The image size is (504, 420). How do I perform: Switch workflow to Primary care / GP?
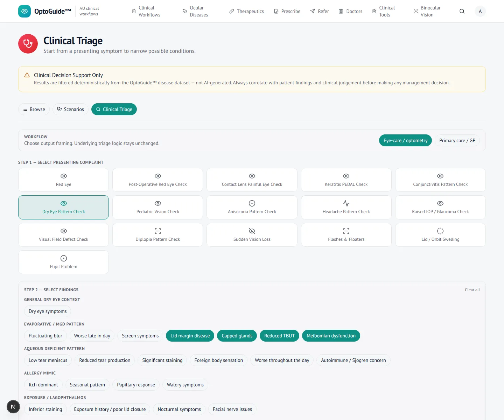pos(457,140)
